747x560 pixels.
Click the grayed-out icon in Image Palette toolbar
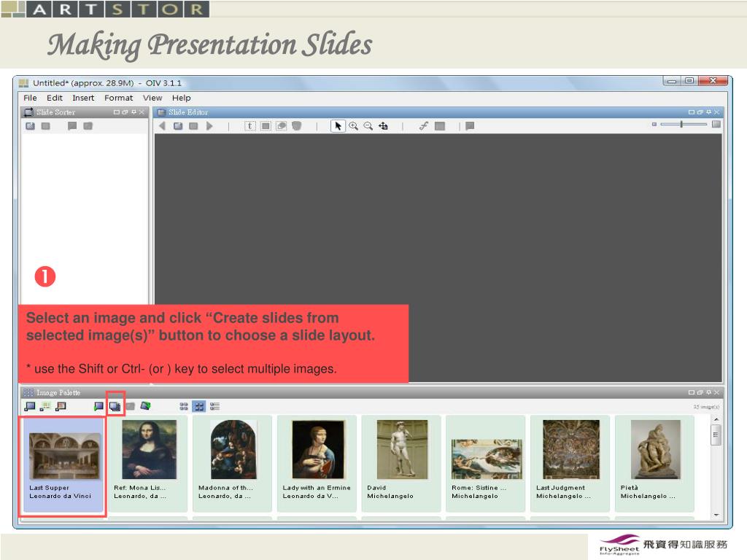130,406
